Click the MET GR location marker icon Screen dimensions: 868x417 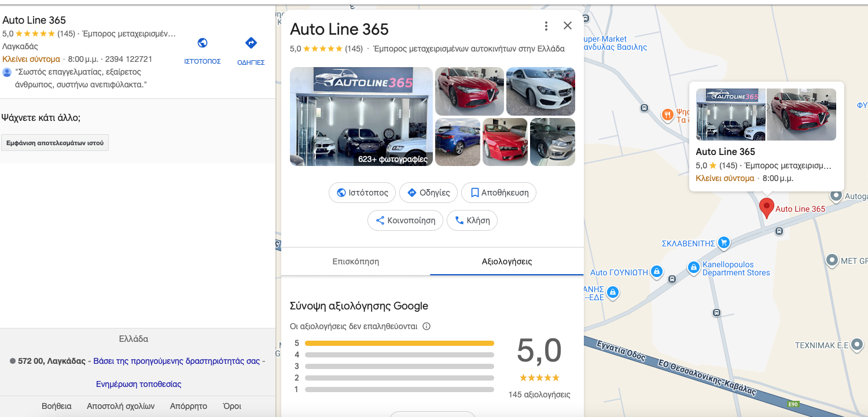[x=832, y=260]
